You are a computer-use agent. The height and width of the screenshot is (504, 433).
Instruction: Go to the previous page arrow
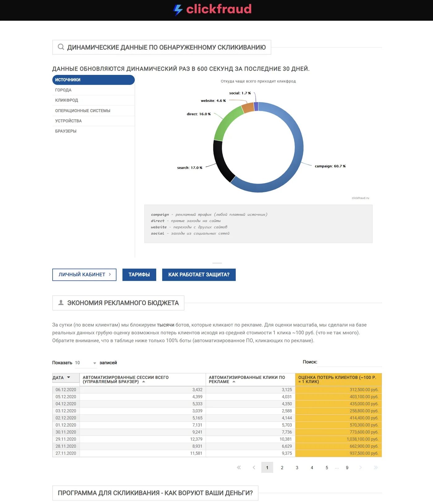tap(254, 467)
